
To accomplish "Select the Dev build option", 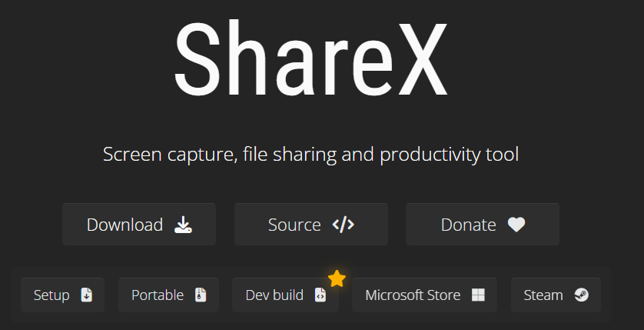I will [285, 295].
